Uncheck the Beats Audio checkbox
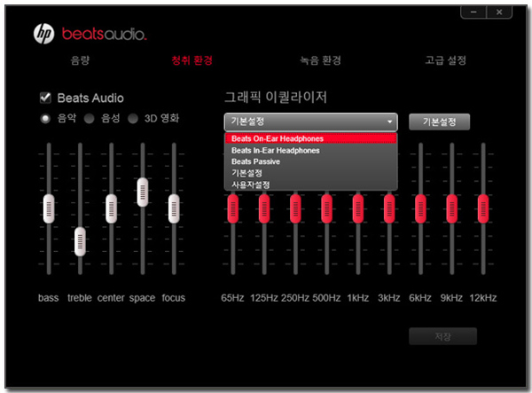This screenshot has height=393, width=532. [x=45, y=98]
